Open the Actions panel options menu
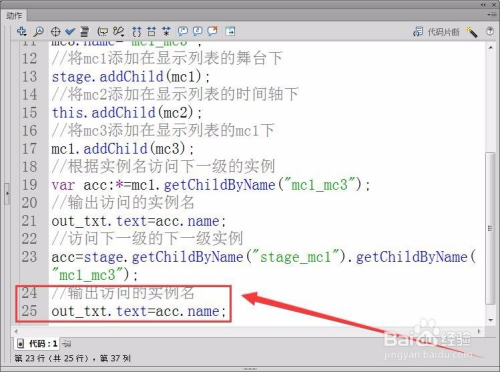 491,15
